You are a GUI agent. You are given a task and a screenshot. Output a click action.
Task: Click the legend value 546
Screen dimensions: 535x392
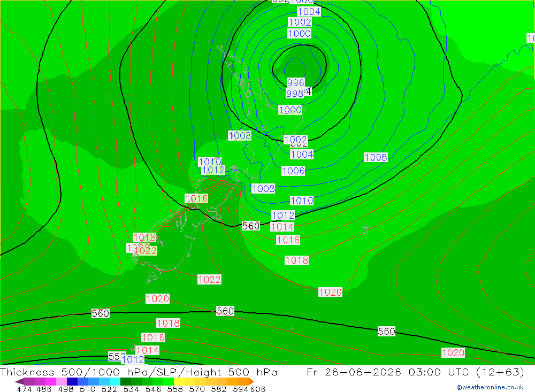[153, 389]
